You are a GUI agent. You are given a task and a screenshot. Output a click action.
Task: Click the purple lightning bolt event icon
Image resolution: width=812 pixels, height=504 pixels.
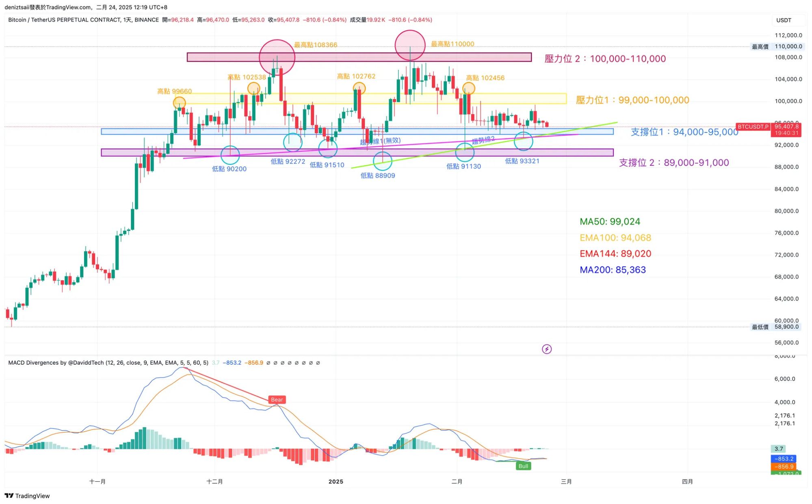(546, 349)
